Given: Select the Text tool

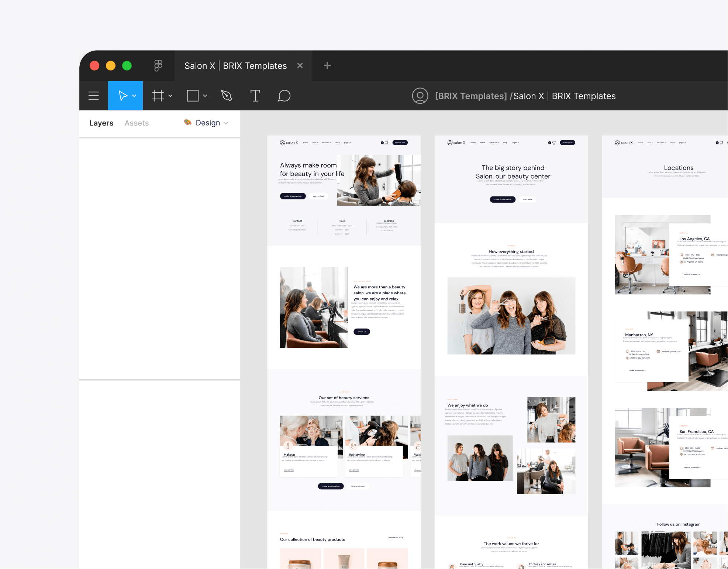Looking at the screenshot, I should [x=255, y=96].
